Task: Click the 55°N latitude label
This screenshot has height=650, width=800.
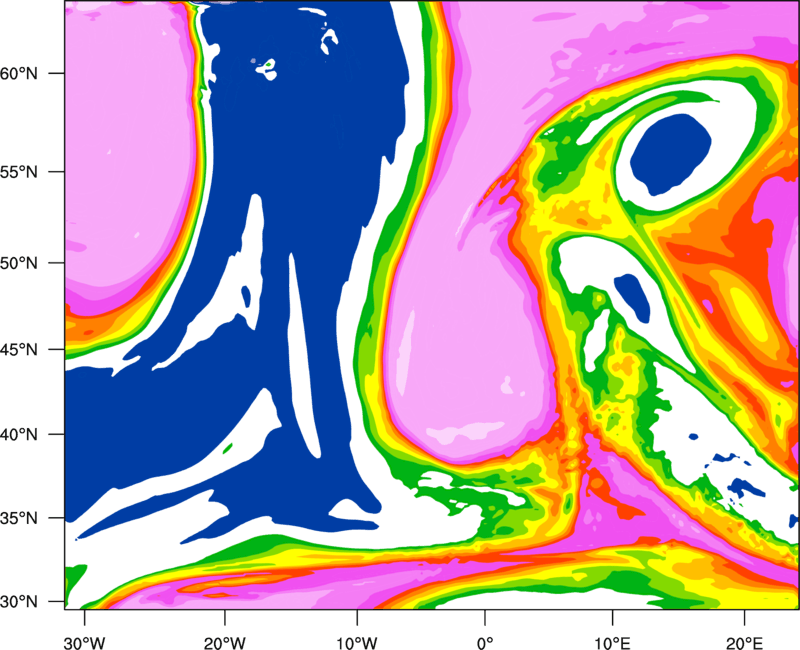Action: (19, 172)
